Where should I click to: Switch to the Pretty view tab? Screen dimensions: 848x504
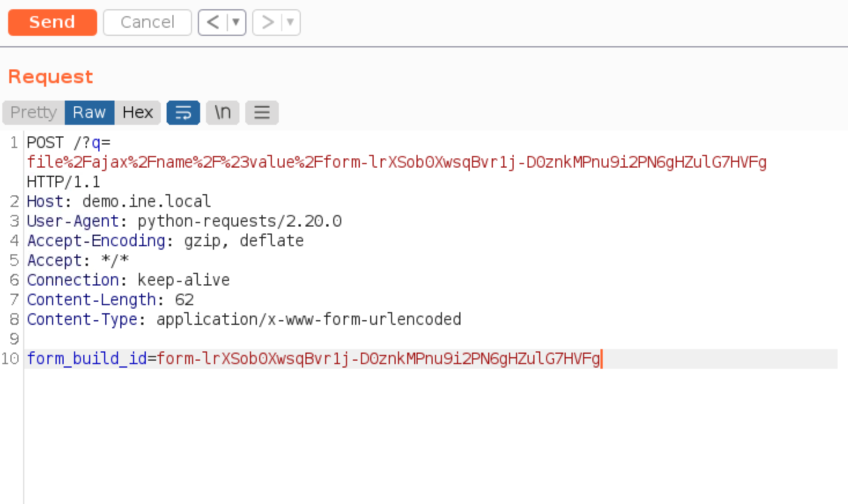[x=34, y=112]
